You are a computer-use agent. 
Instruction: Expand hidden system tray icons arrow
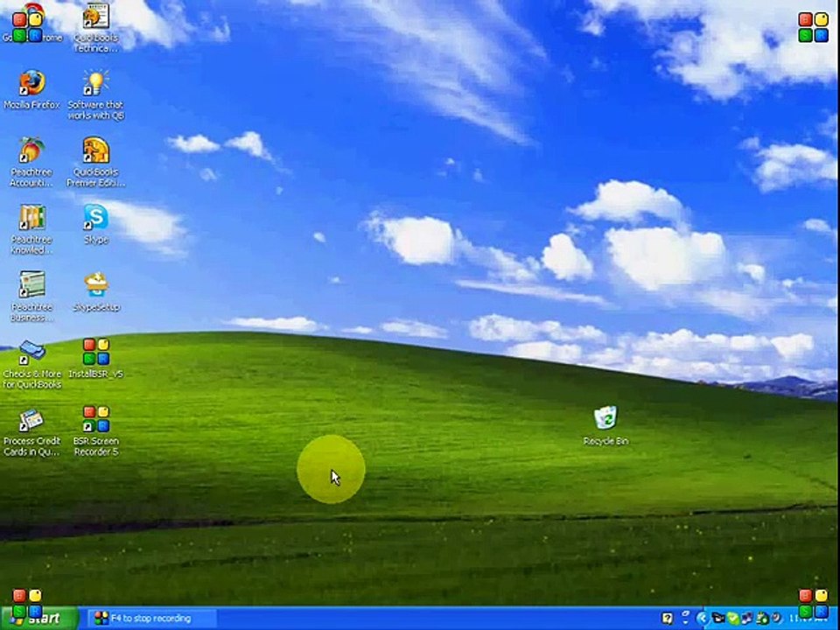click(703, 619)
